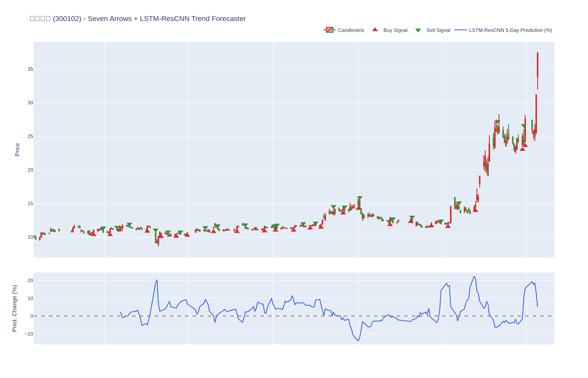The width and height of the screenshot is (588, 378).
Task: Click the 30 tick label on price axis
Action: coord(30,103)
